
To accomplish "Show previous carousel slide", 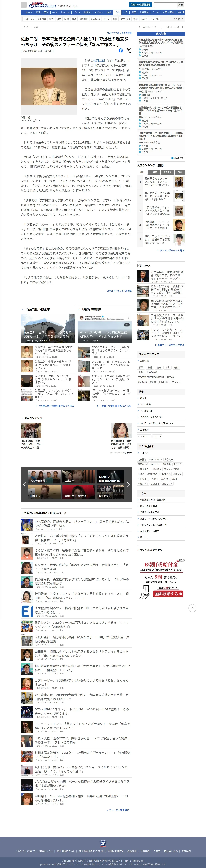I will (24, 484).
